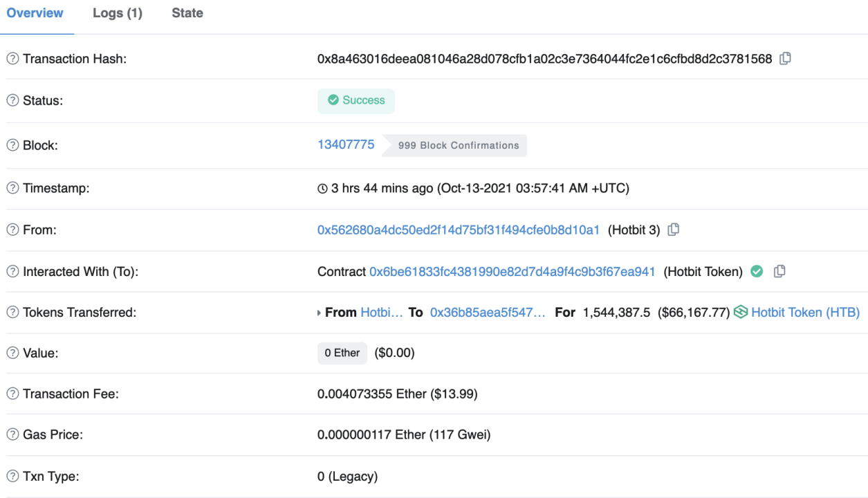Click the 0 Ether value badge

tap(342, 353)
